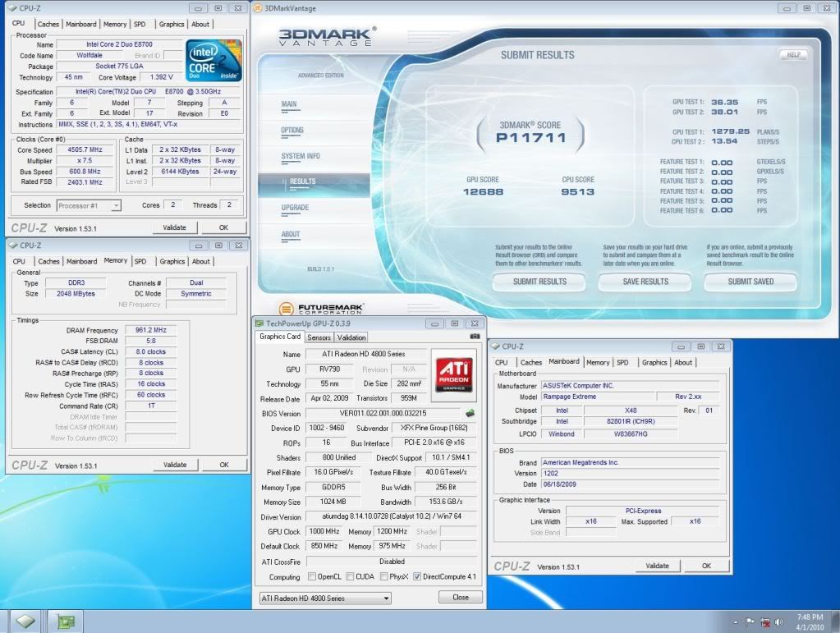Open the SPD tab in the CPU-Z Memory window
840x633 pixels.
point(140,261)
